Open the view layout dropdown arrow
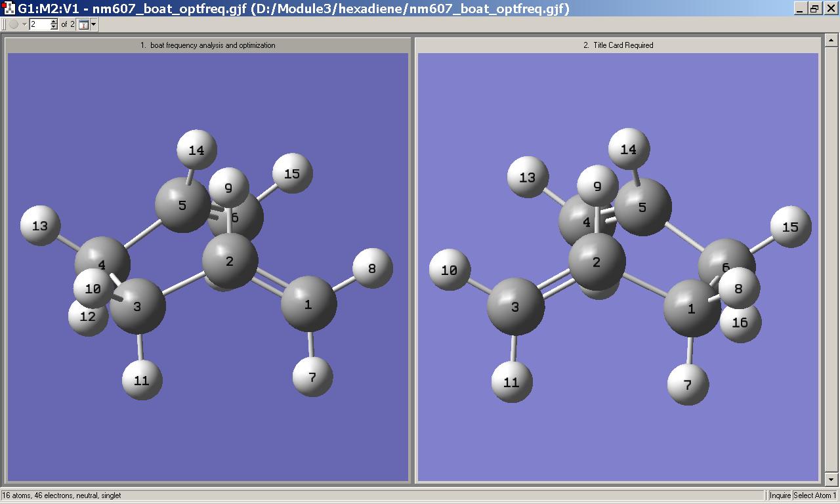This screenshot has height=504, width=840. pyautogui.click(x=94, y=24)
